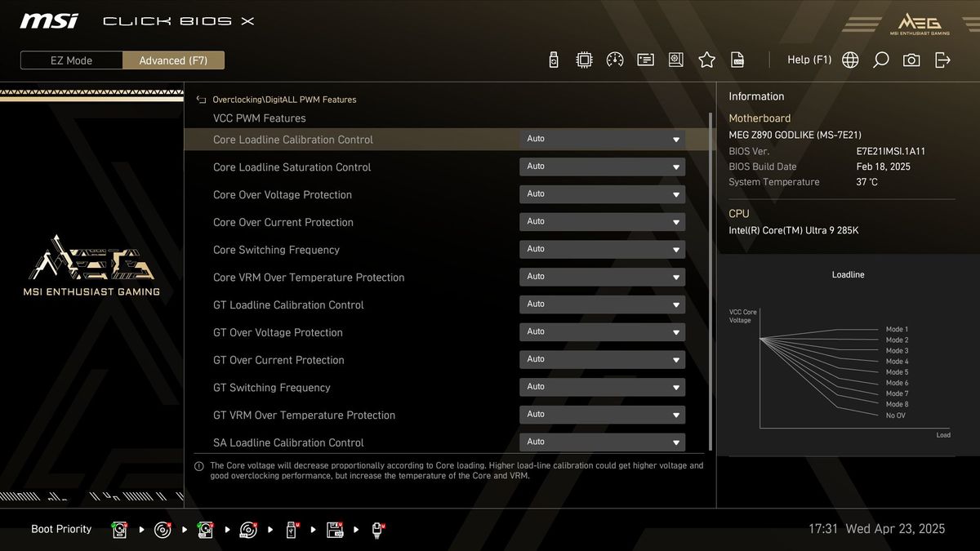Open the hardware monitor gauge icon
The image size is (980, 551).
tap(615, 60)
